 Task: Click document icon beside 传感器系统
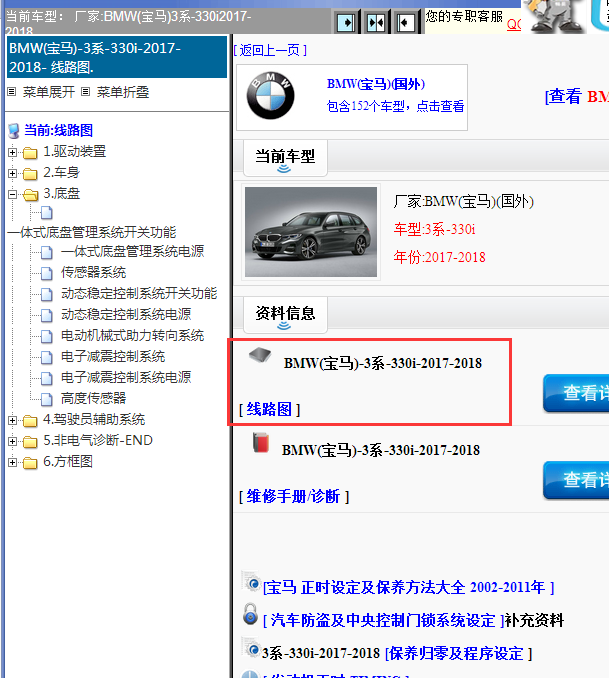point(47,273)
